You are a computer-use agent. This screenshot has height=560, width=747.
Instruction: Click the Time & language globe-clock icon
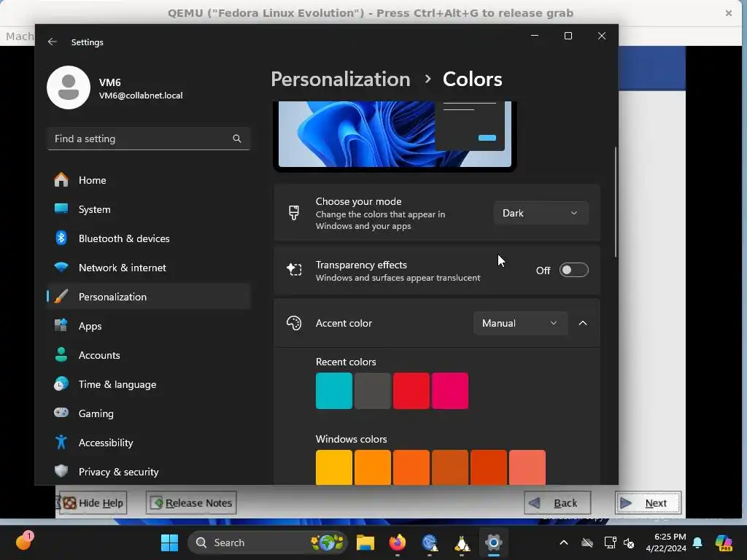click(61, 384)
